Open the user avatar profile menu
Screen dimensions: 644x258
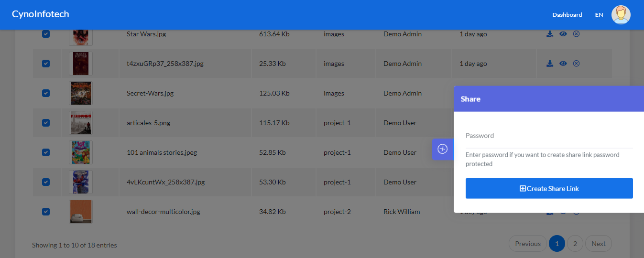click(x=621, y=15)
